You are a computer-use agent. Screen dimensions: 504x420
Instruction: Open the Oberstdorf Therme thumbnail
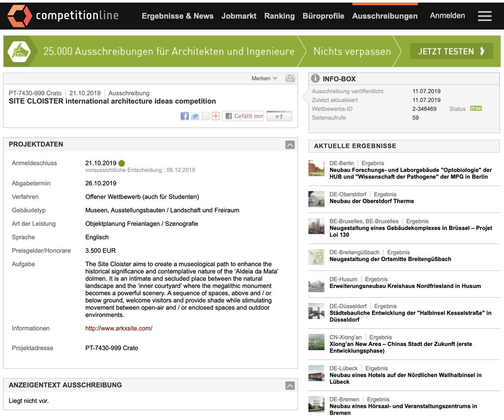[x=317, y=199]
